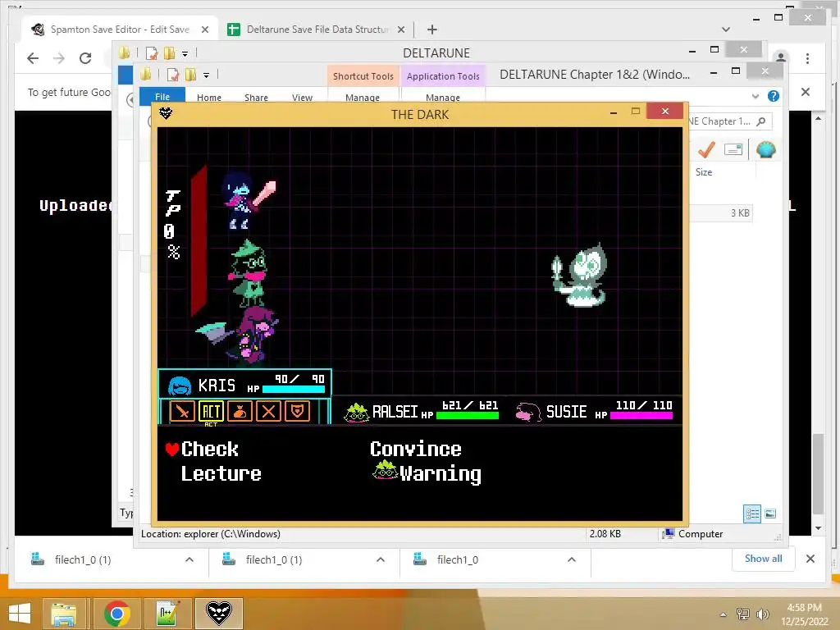840x630 pixels.
Task: Click the network tray icon
Action: point(742,614)
